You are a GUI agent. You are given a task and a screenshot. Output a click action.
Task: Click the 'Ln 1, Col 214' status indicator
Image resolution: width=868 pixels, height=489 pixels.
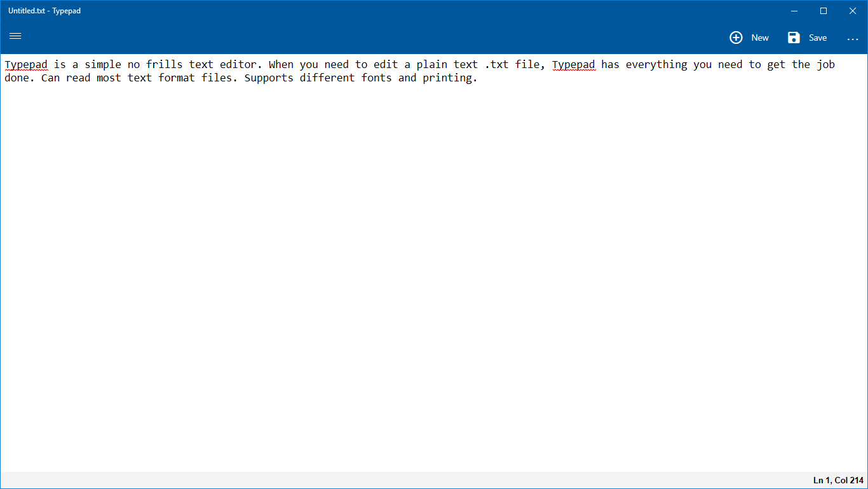click(838, 480)
